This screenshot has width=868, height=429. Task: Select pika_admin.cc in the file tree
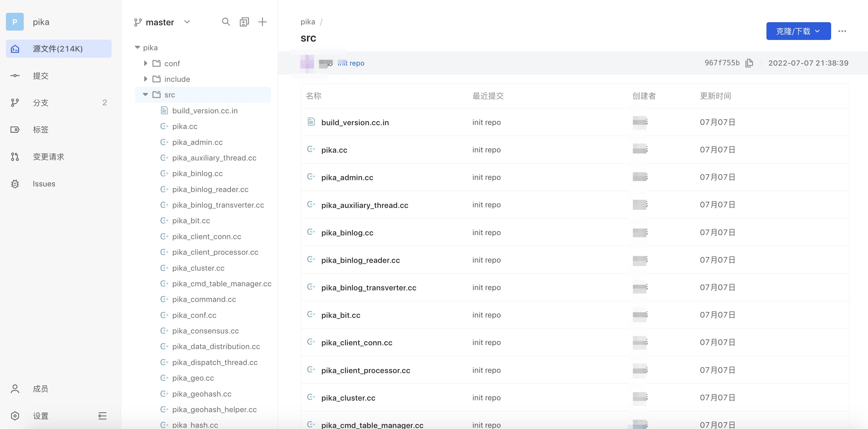click(x=197, y=142)
